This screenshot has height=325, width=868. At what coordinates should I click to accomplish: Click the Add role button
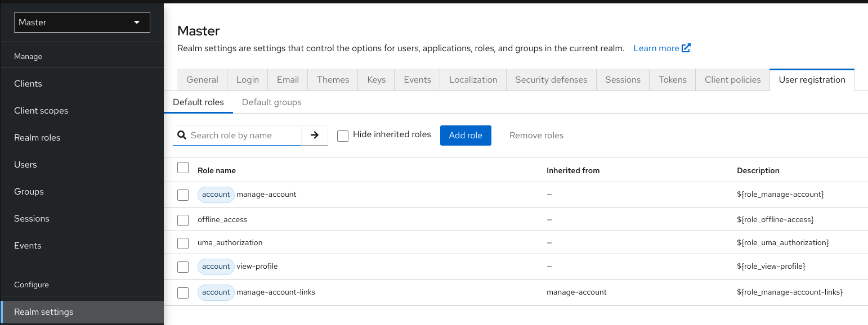click(466, 136)
